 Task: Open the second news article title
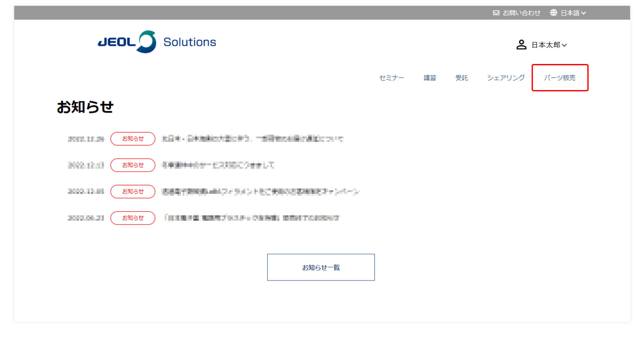point(218,165)
